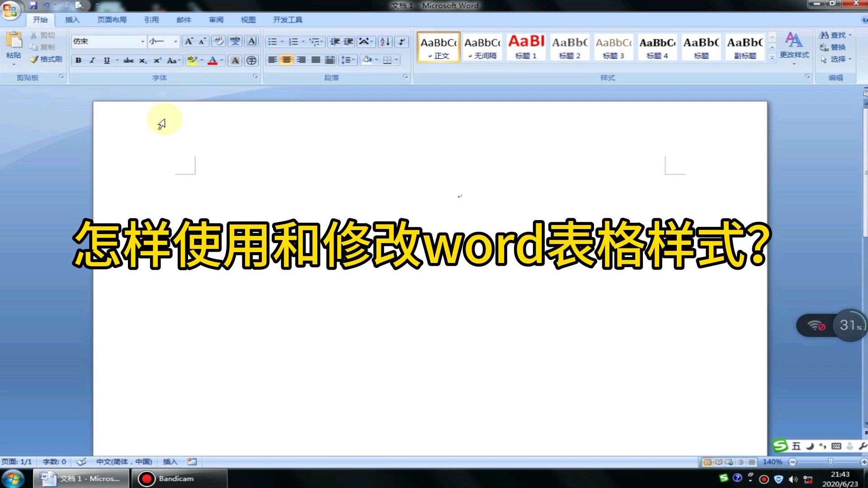The image size is (868, 488).
Task: Switch to the 邮件 tab
Action: pos(184,19)
